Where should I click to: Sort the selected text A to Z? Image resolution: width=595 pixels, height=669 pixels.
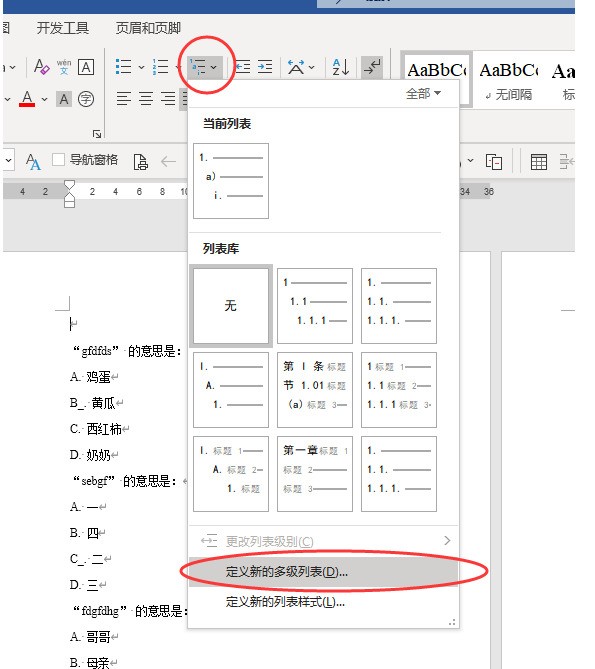tap(341, 67)
